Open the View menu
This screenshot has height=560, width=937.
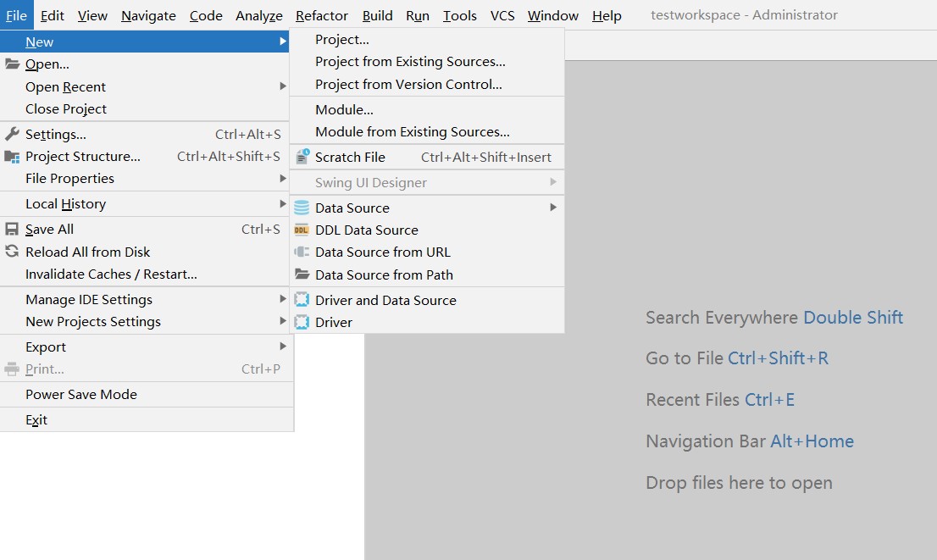tap(92, 15)
